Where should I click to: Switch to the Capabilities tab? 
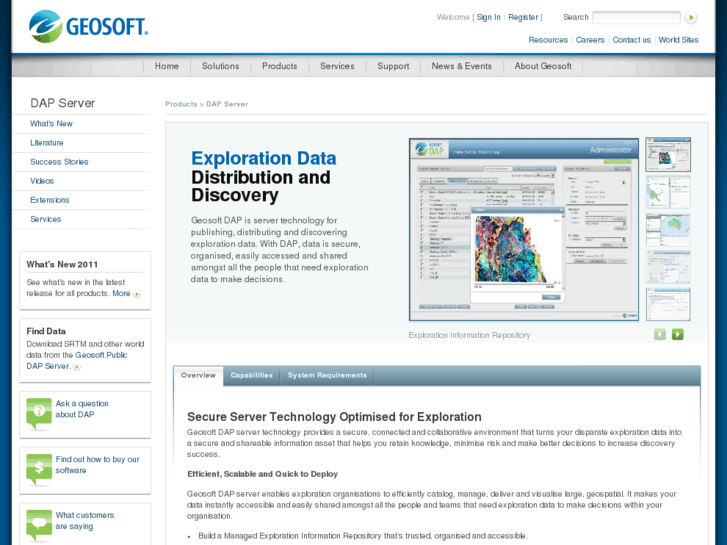[252, 375]
